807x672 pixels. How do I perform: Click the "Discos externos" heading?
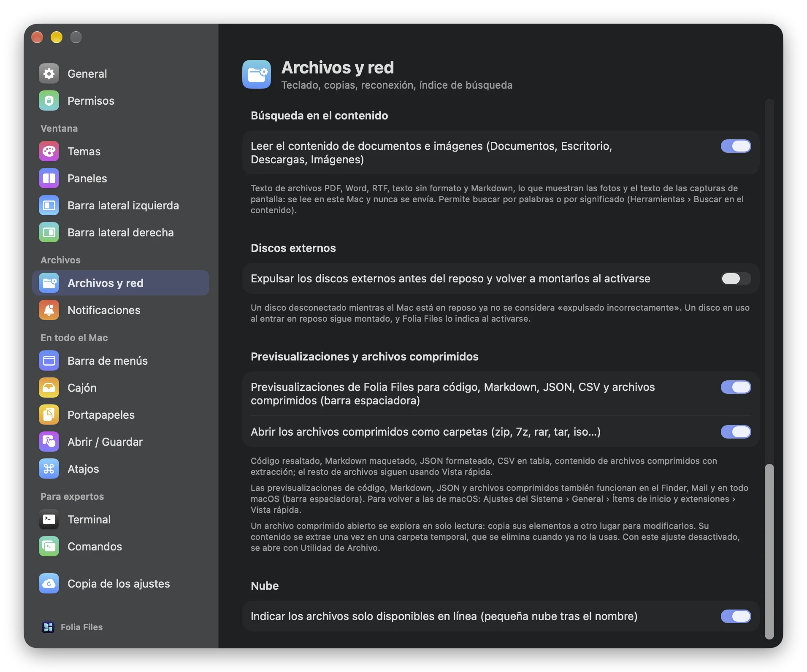click(293, 248)
